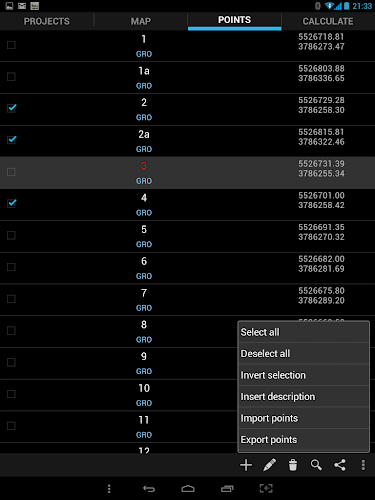The image size is (375, 500).
Task: Switch to the MAP tab
Action: click(x=141, y=21)
